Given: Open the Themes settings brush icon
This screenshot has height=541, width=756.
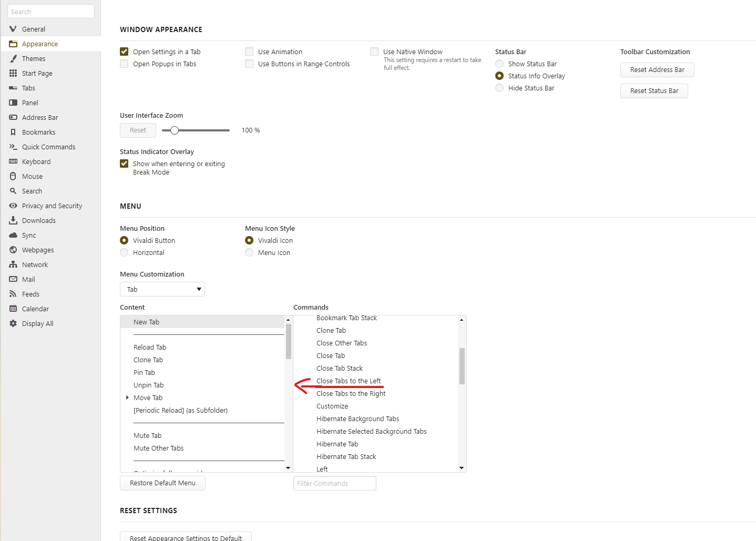Looking at the screenshot, I should click(13, 58).
